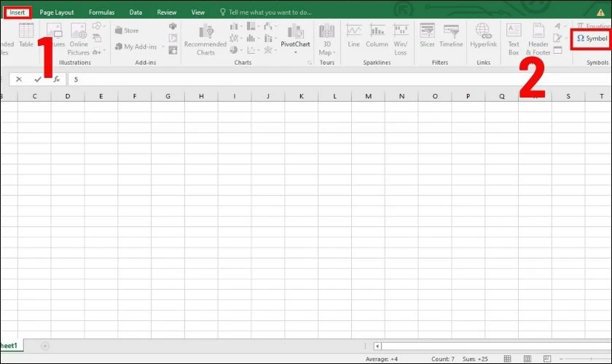Open the Review tab
The width and height of the screenshot is (612, 364).
tap(167, 12)
